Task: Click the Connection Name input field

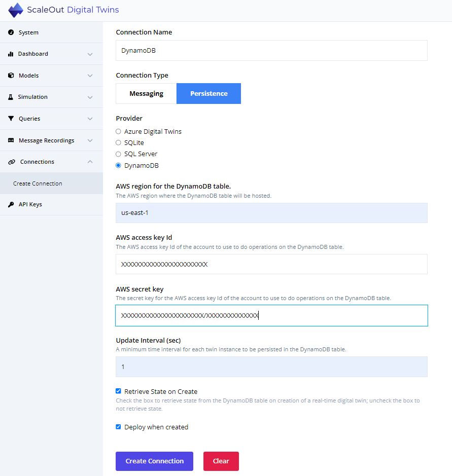Action: pos(271,50)
